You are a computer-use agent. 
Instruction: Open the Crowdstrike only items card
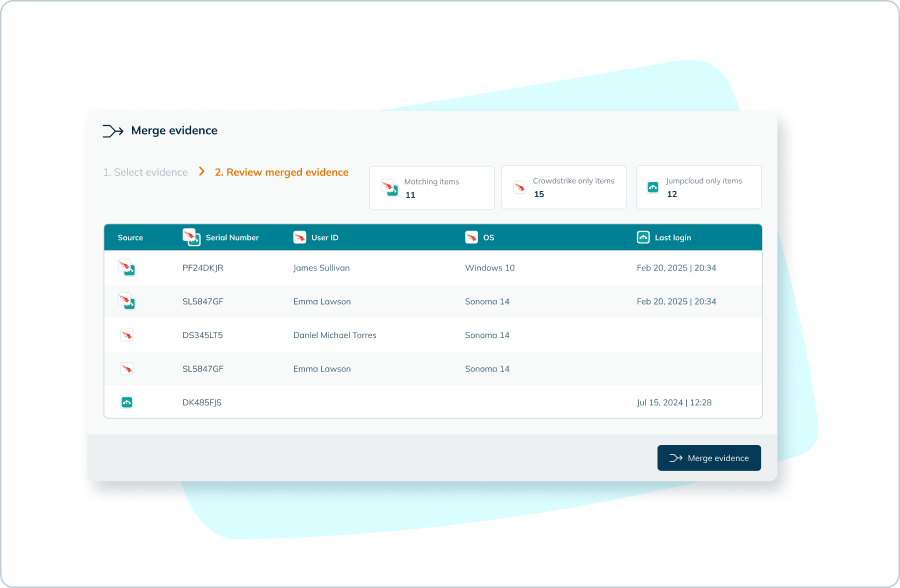pos(564,187)
